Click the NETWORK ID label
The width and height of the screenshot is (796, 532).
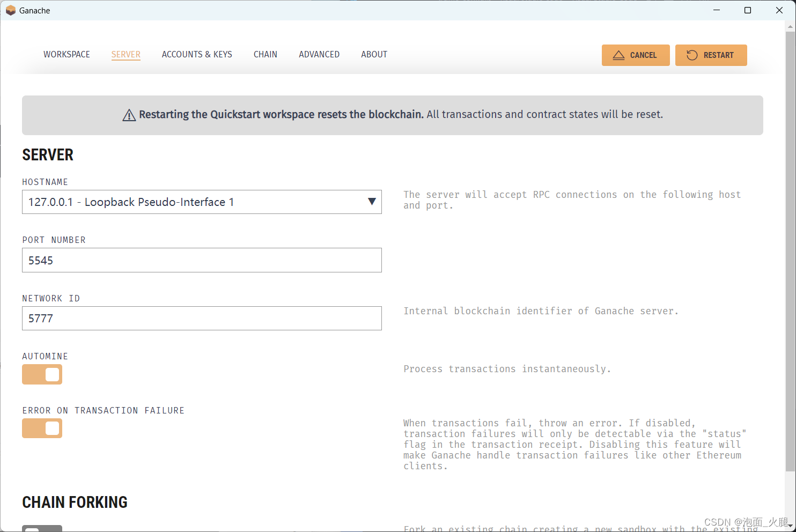51,298
